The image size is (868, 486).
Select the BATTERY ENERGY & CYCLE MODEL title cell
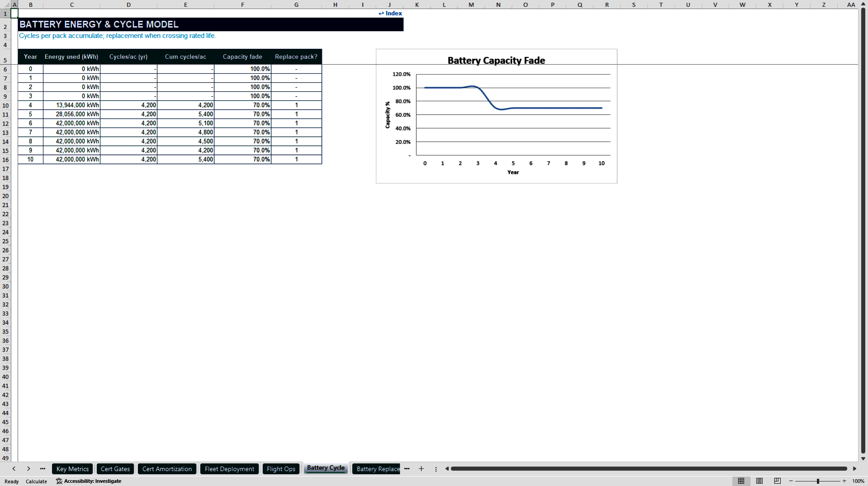click(211, 24)
